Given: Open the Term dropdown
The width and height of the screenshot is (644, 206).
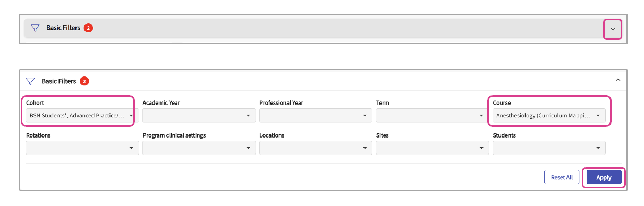Looking at the screenshot, I should 432,115.
